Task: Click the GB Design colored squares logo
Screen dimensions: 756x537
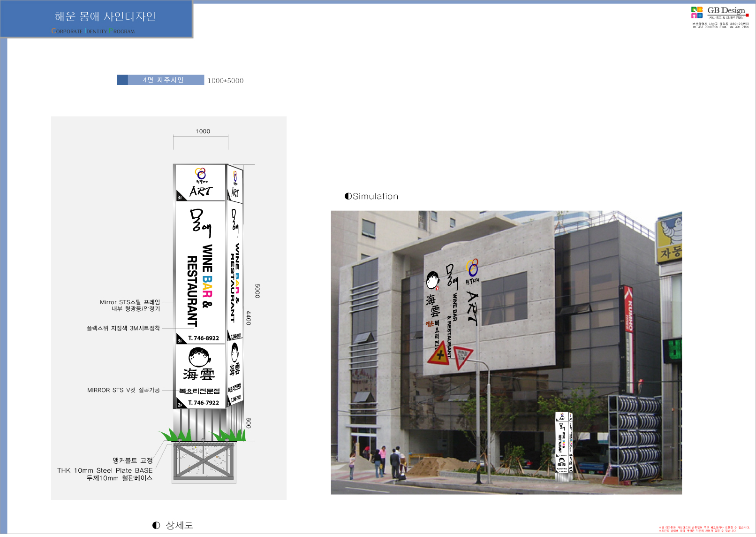Action: tap(696, 12)
